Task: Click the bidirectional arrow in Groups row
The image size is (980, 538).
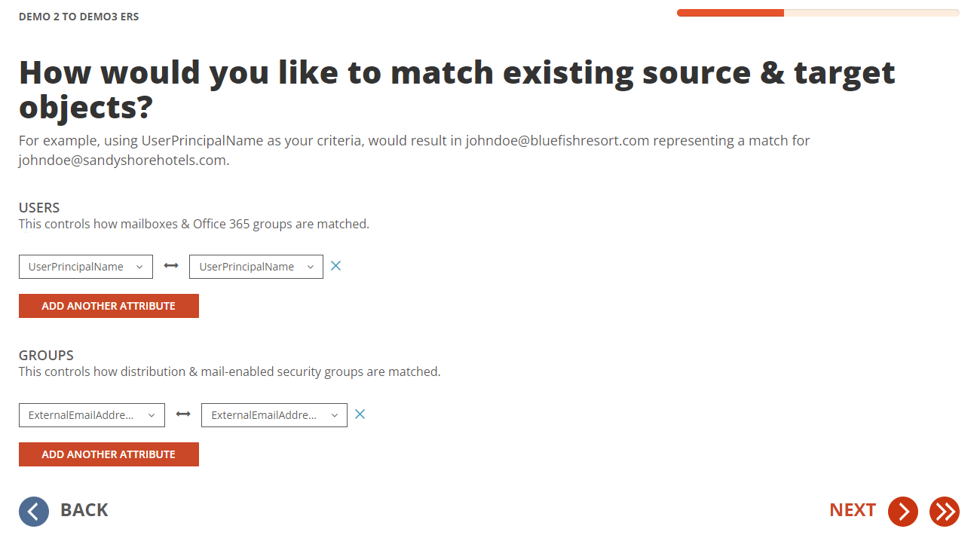Action: coord(183,415)
